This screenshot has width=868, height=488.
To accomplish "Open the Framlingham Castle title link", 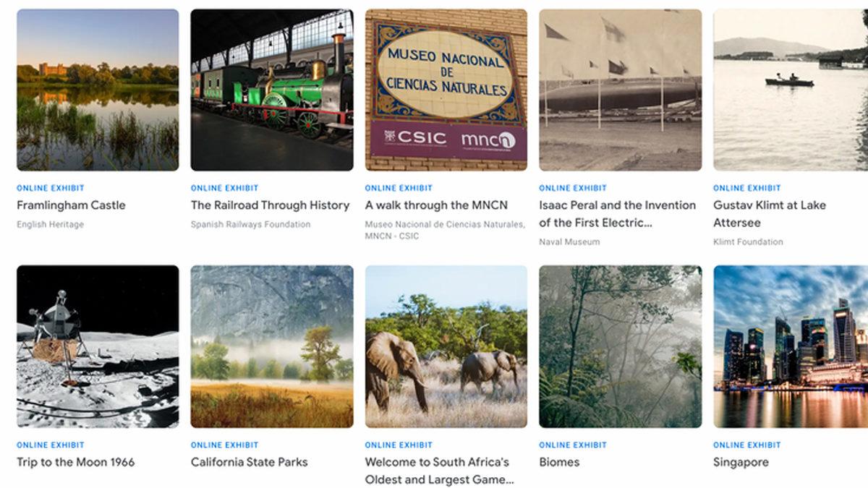I will (71, 205).
